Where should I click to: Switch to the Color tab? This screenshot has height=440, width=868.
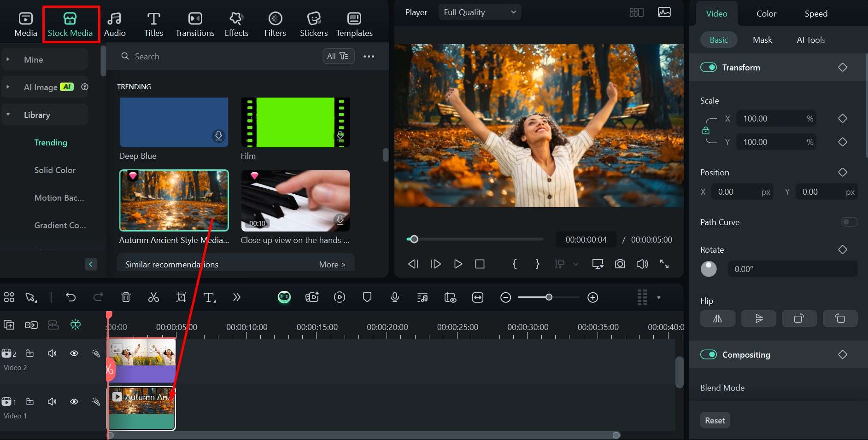[766, 14]
